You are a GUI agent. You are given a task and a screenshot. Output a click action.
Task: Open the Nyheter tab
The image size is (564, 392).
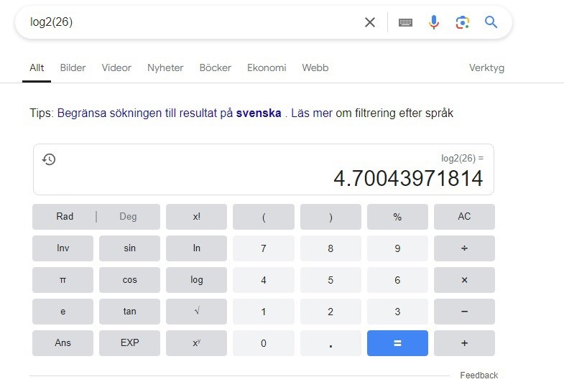click(x=165, y=68)
